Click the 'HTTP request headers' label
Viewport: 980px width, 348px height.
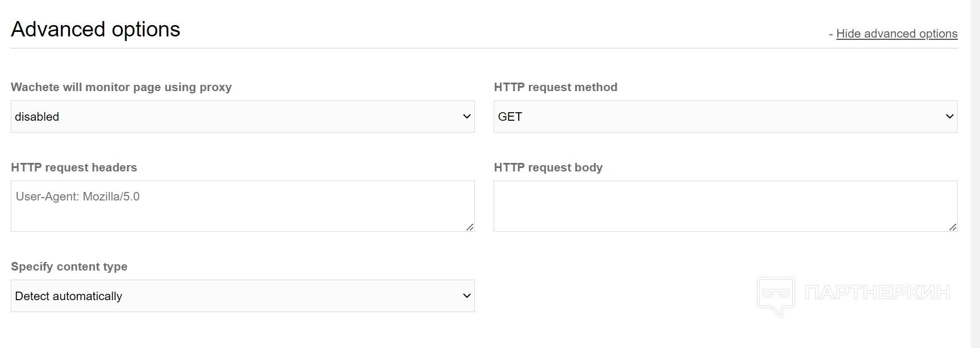pos(74,167)
